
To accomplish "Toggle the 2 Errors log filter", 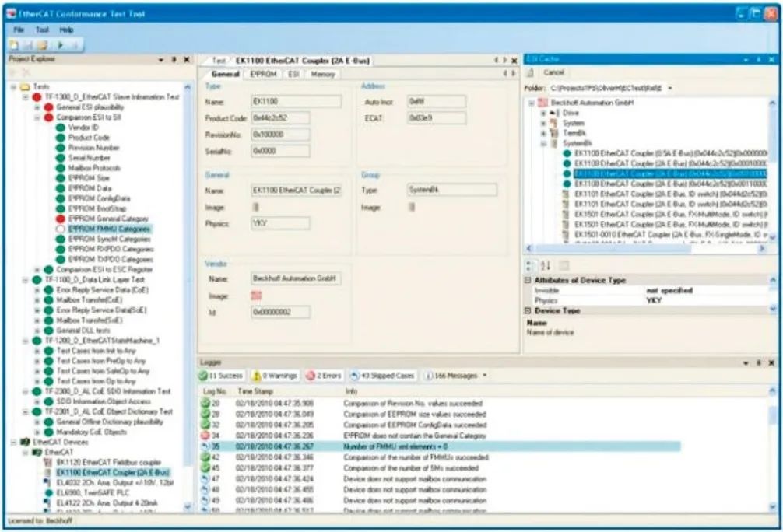I will point(324,376).
